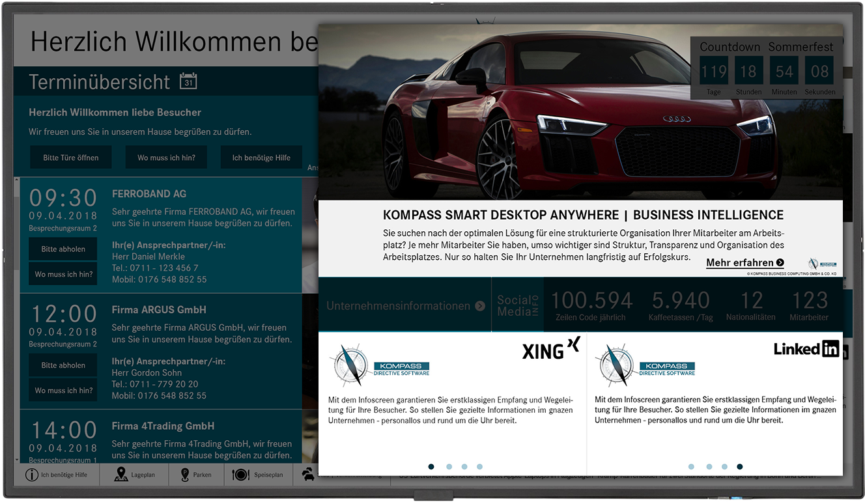865x504 pixels.
Task: Click the traffic cars icon in bottom bar
Action: [x=308, y=475]
